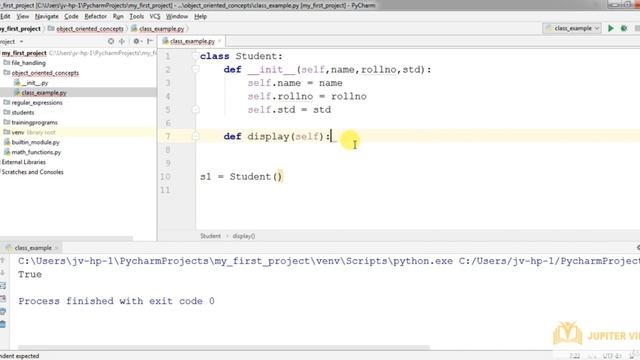
Task: Click the 'self.rollno = rollno' code line
Action: click(307, 96)
